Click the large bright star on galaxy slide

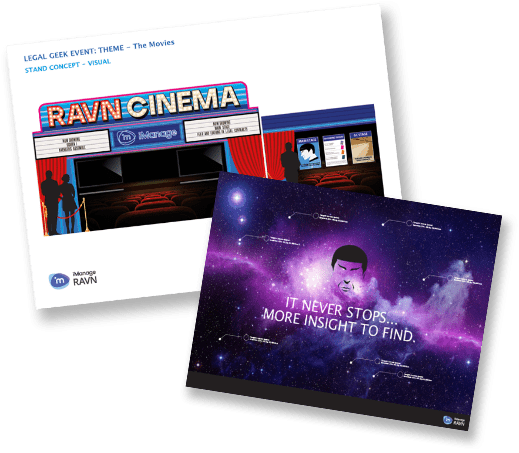pos(237,197)
